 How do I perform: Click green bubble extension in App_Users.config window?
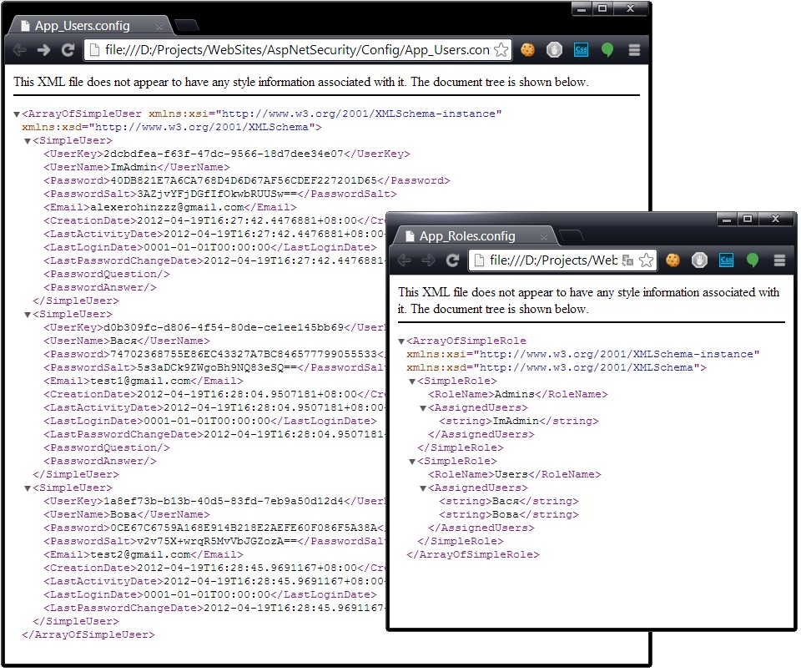click(x=607, y=49)
